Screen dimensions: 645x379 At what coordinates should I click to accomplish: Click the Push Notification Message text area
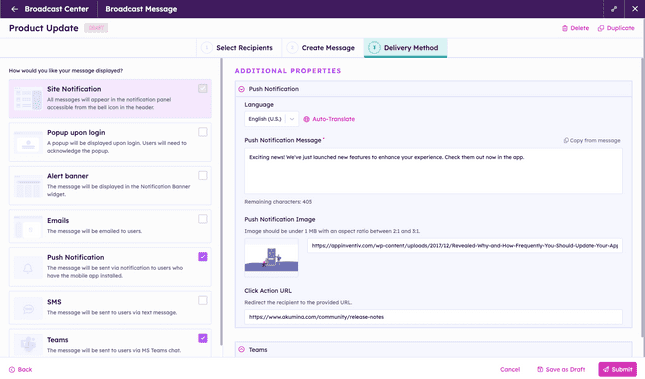click(433, 171)
